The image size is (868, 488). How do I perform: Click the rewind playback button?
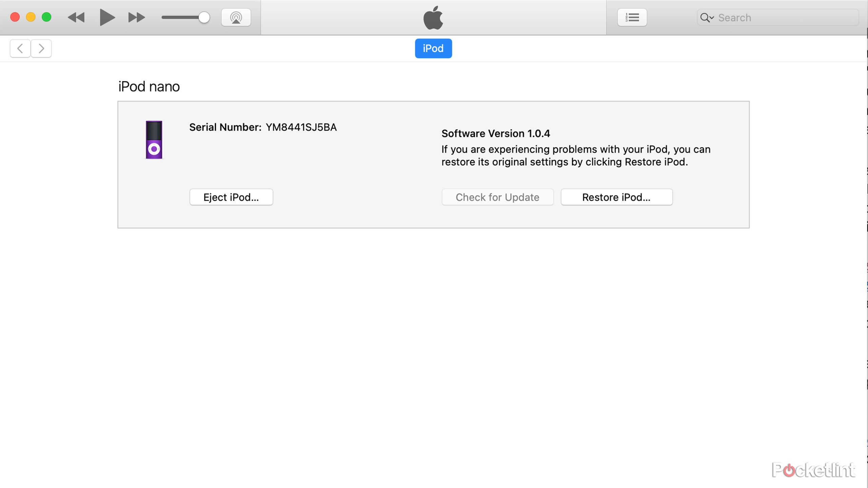tap(76, 17)
